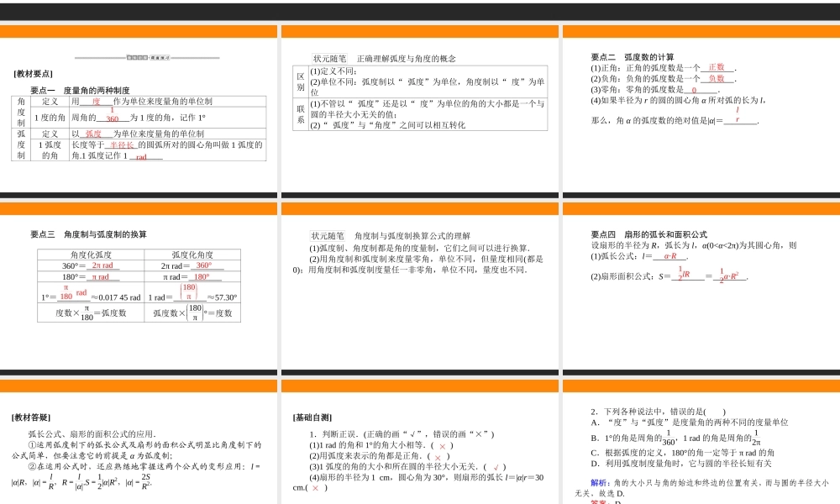
Task: Click the 弧度制 row header cell
Action: pos(21,144)
